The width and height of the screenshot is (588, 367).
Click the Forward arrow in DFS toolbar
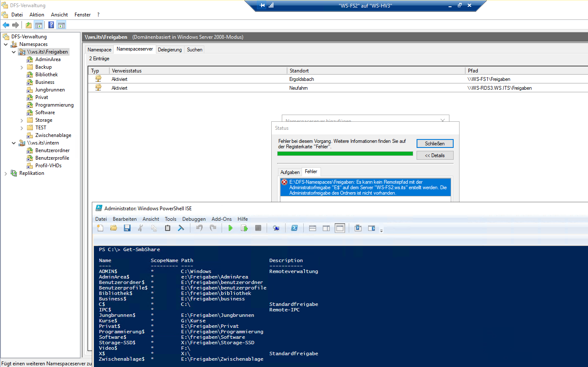tap(16, 25)
